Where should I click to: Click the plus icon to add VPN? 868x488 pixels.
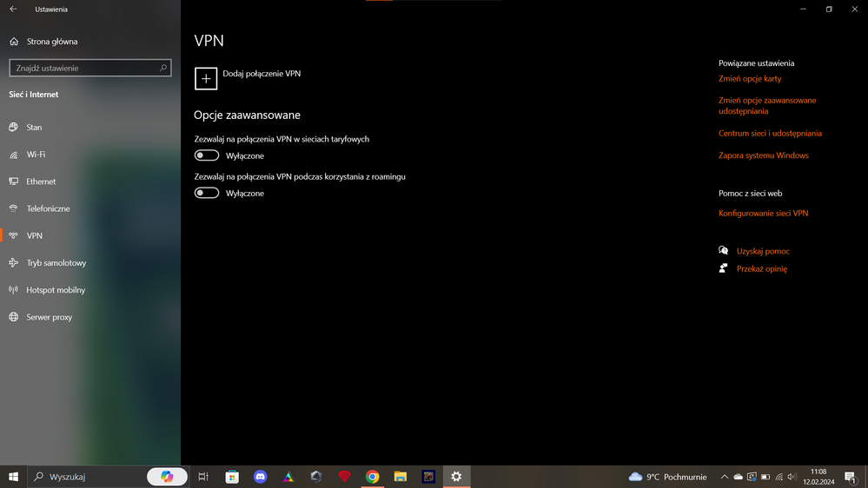(206, 78)
